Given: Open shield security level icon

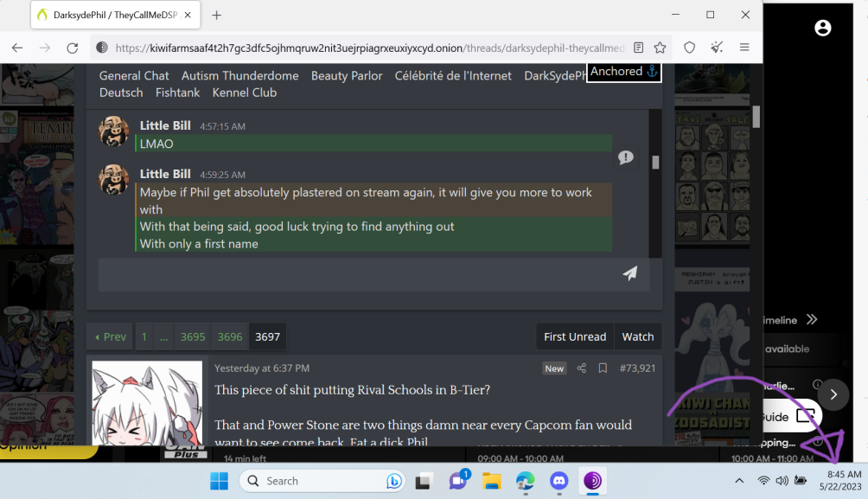Looking at the screenshot, I should pyautogui.click(x=689, y=48).
